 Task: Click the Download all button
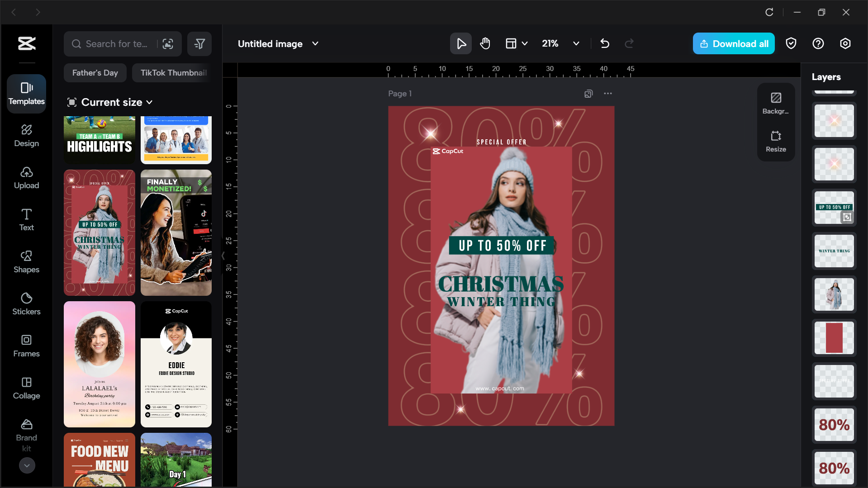733,43
